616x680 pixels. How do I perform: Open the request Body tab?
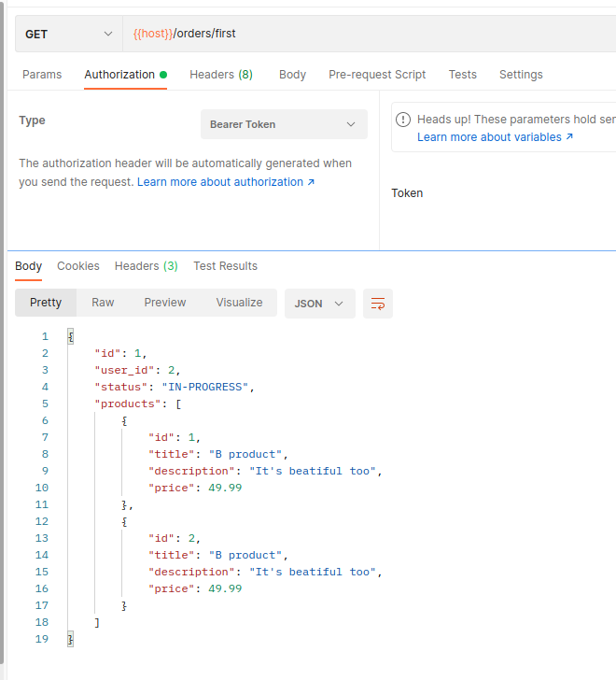click(x=292, y=75)
